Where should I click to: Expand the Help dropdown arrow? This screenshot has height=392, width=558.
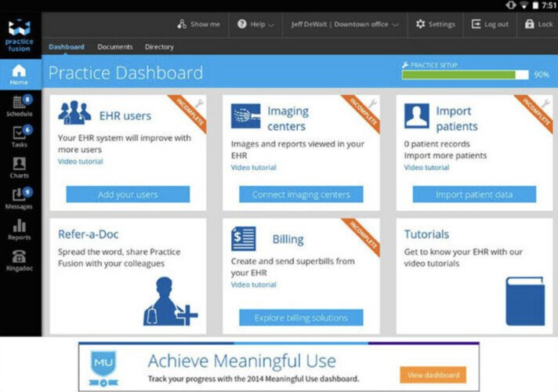271,25
